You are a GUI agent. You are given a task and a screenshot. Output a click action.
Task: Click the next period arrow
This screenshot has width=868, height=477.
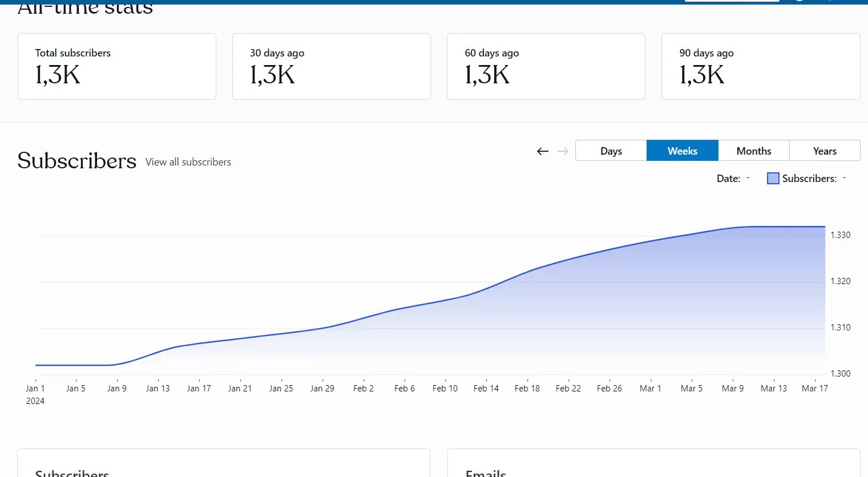pyautogui.click(x=563, y=151)
